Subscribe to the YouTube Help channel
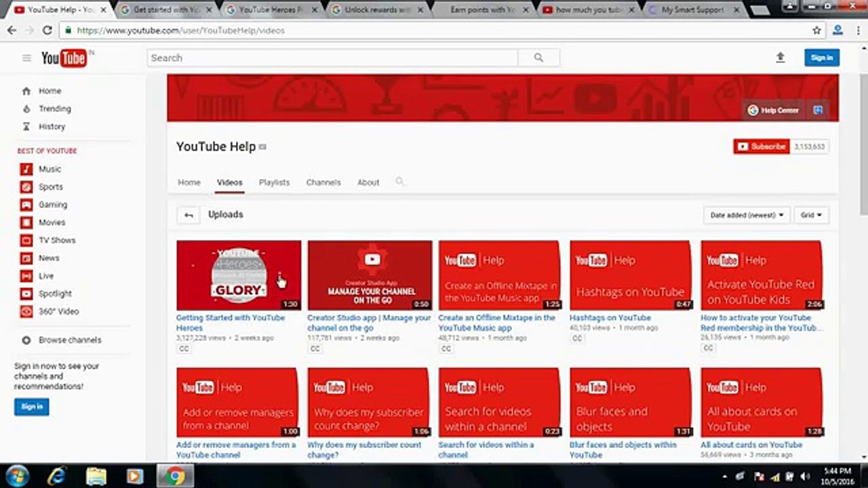The image size is (868, 488). pos(762,146)
